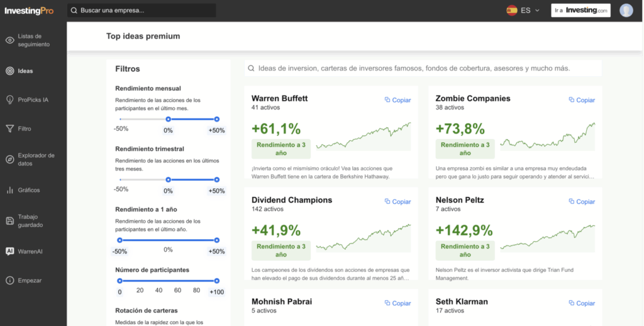Open the Dividend Champions idea title
This screenshot has width=644, height=326.
point(291,200)
